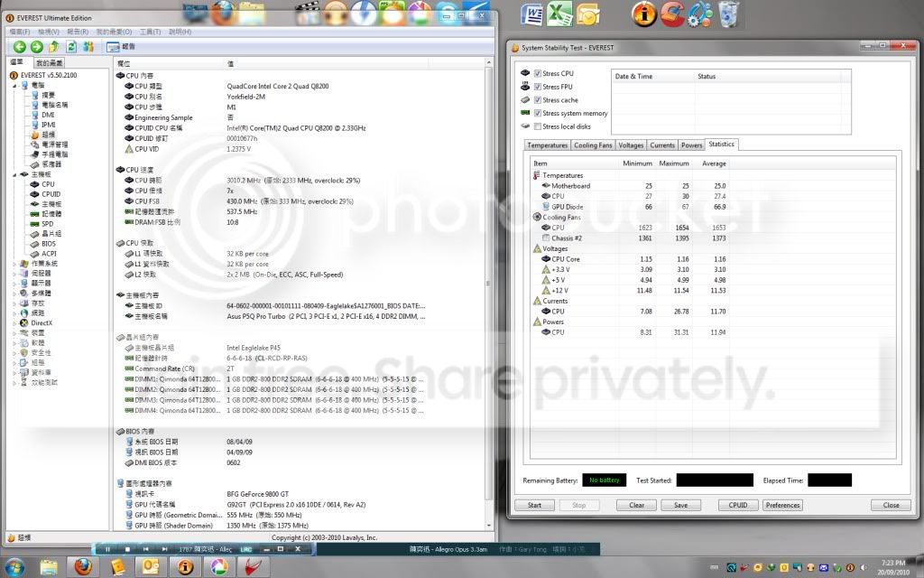Toggle LRC lyrics button in mini player
The image size is (924, 578).
246,549
